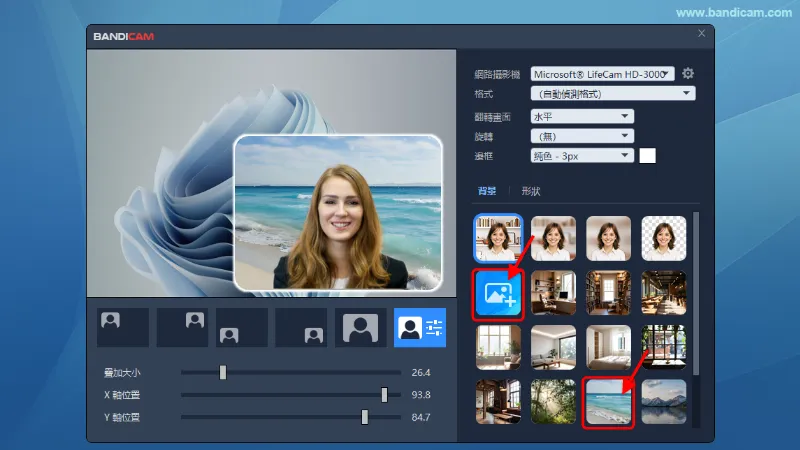This screenshot has width=800, height=450.
Task: Pick the home office desk background
Action: [554, 293]
